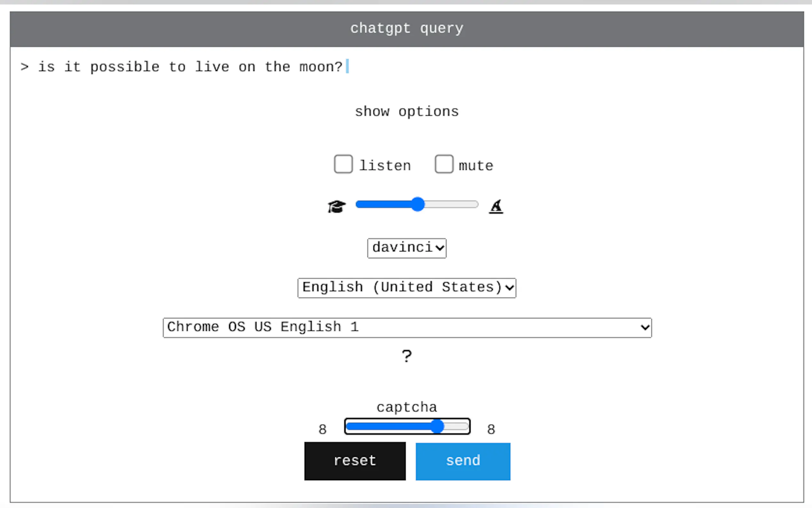
Task: Click the captcha label text
Action: [x=407, y=407]
